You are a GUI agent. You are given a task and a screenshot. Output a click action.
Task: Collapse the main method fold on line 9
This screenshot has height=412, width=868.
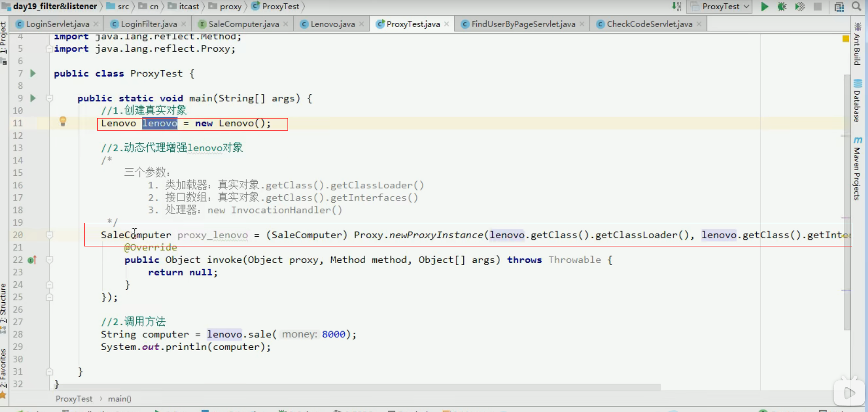(x=49, y=98)
